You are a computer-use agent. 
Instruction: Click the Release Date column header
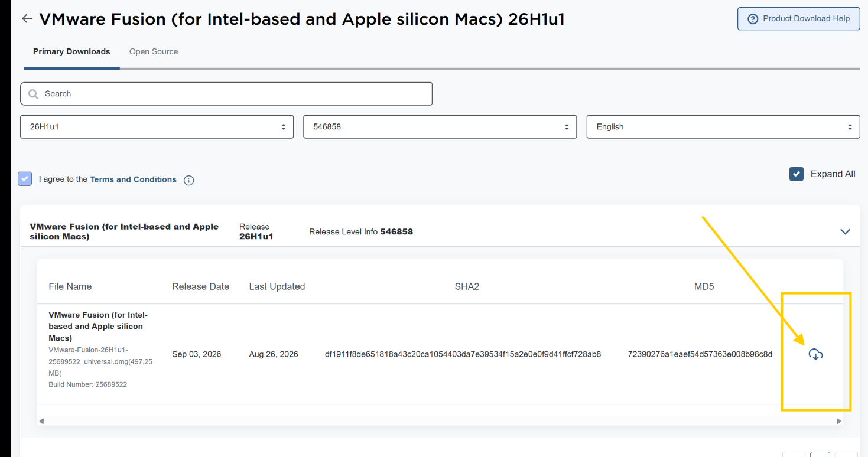coord(200,286)
